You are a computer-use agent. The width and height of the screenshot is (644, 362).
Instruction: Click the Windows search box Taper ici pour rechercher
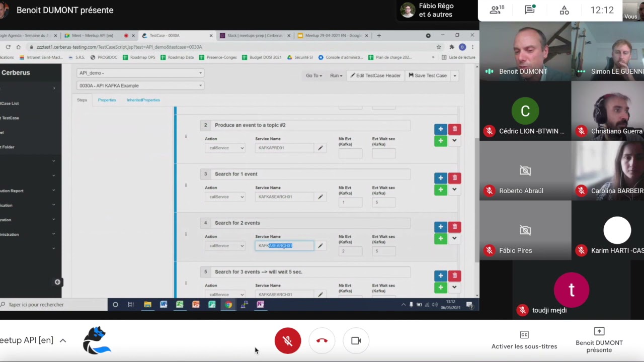pyautogui.click(x=53, y=305)
